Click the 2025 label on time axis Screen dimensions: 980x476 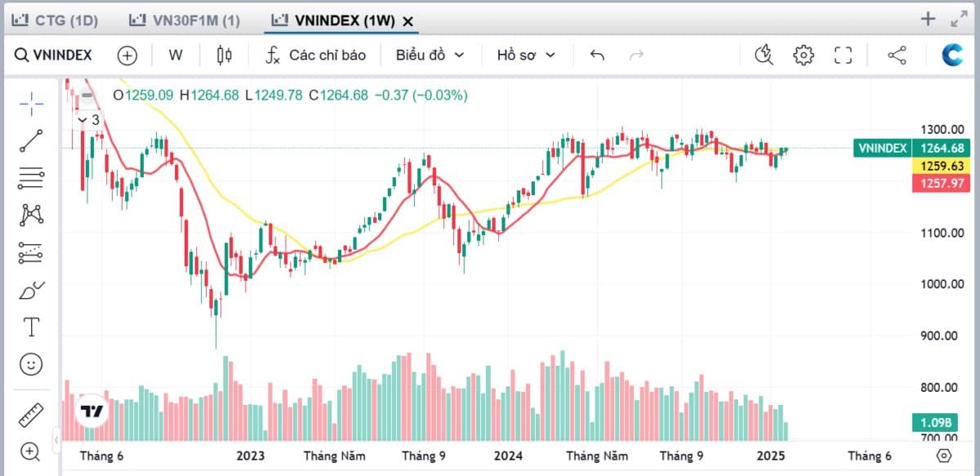click(x=771, y=456)
